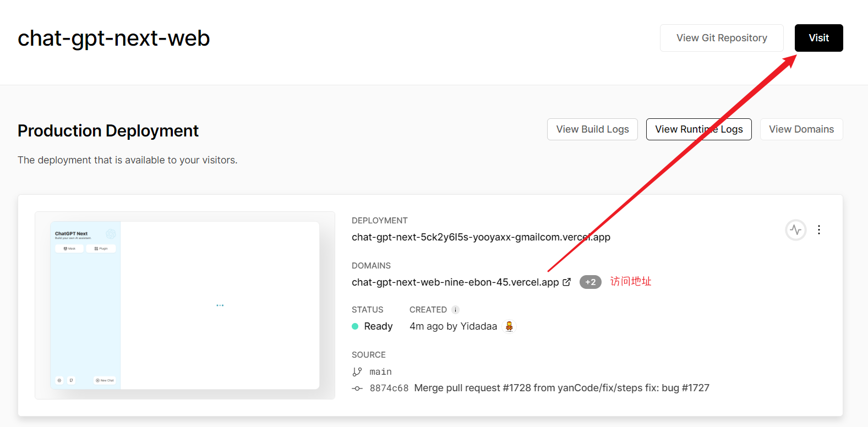
Task: Click the Production Deployment heading
Action: (x=108, y=130)
